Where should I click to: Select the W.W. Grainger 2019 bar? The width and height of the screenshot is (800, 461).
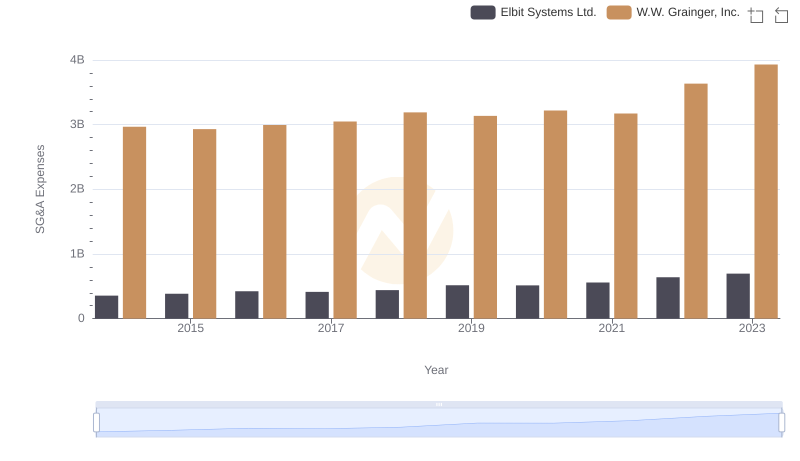click(485, 217)
